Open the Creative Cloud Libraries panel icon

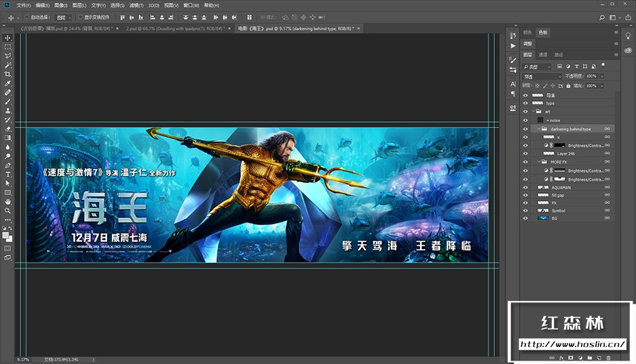(628, 50)
